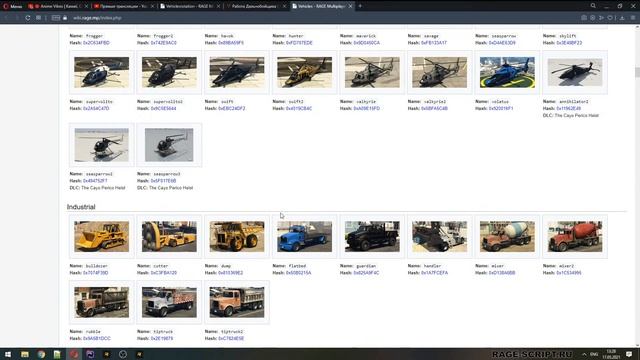Open the seasparrow2 thumbnail
The width and height of the screenshot is (640, 360).
point(102,145)
